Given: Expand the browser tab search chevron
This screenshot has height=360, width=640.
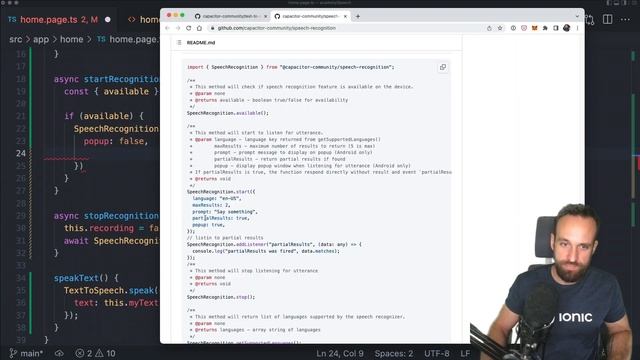Looking at the screenshot, I should (x=577, y=16).
